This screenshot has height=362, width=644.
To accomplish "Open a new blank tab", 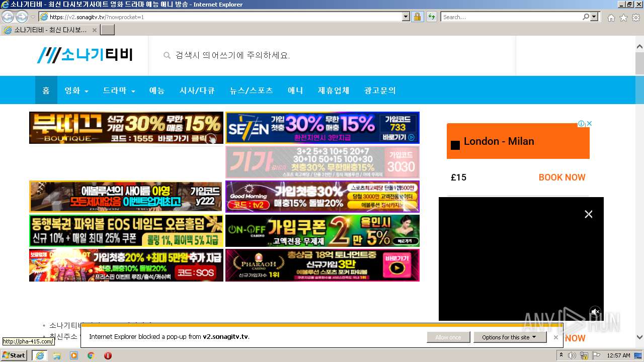I will tap(108, 30).
